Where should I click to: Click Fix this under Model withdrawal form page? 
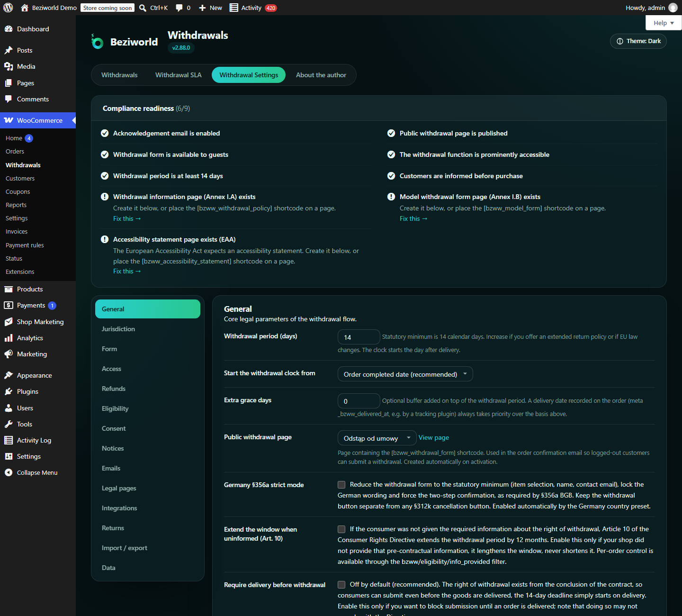(413, 218)
